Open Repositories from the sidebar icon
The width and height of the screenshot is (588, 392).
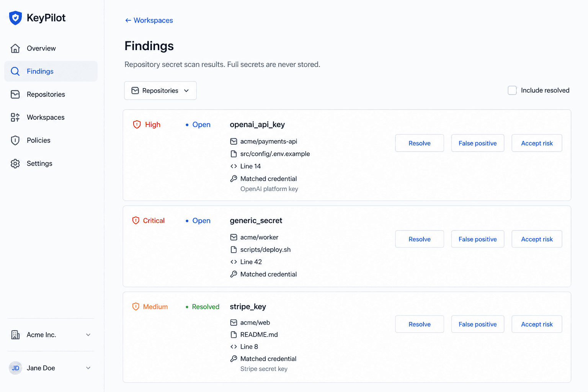(x=15, y=94)
